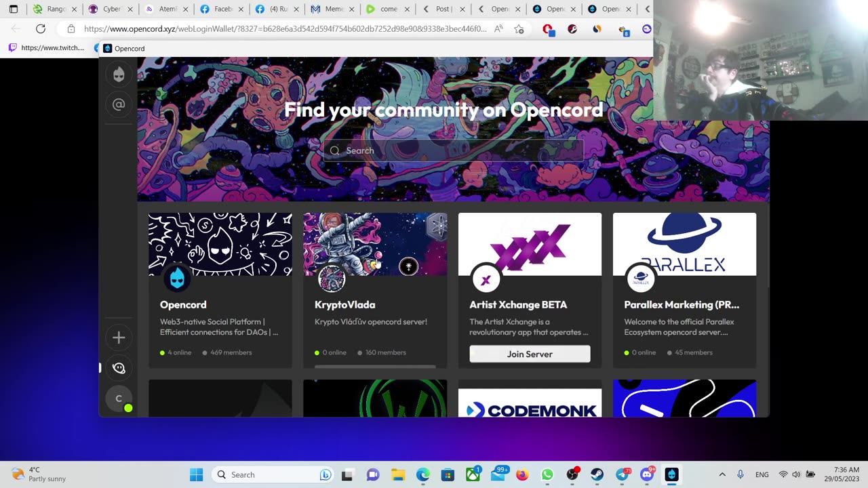Click the '45 members' text on Parallex card
The width and height of the screenshot is (868, 488).
coord(693,352)
